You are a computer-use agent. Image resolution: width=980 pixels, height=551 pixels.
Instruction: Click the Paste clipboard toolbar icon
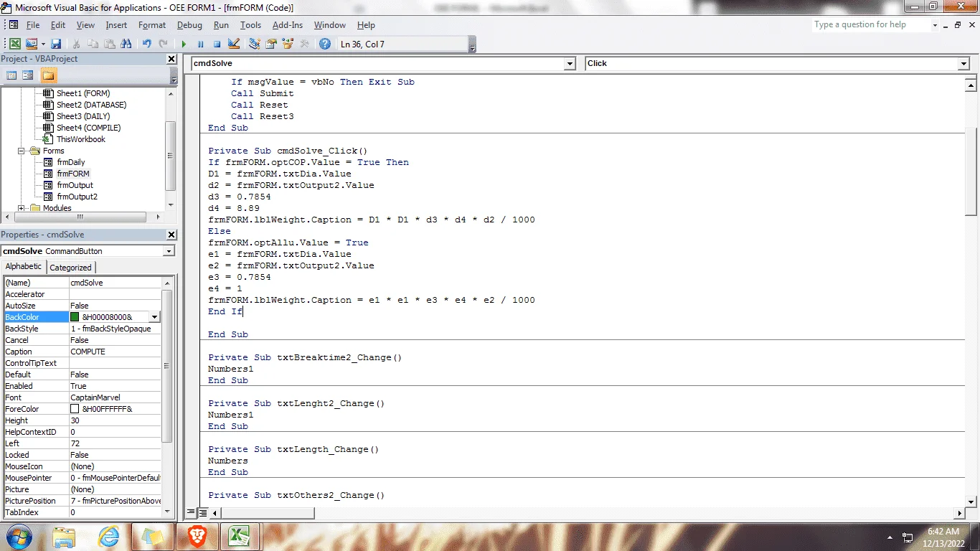(110, 44)
